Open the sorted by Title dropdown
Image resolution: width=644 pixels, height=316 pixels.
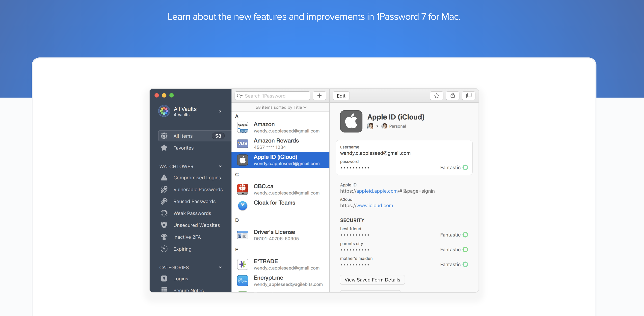281,107
